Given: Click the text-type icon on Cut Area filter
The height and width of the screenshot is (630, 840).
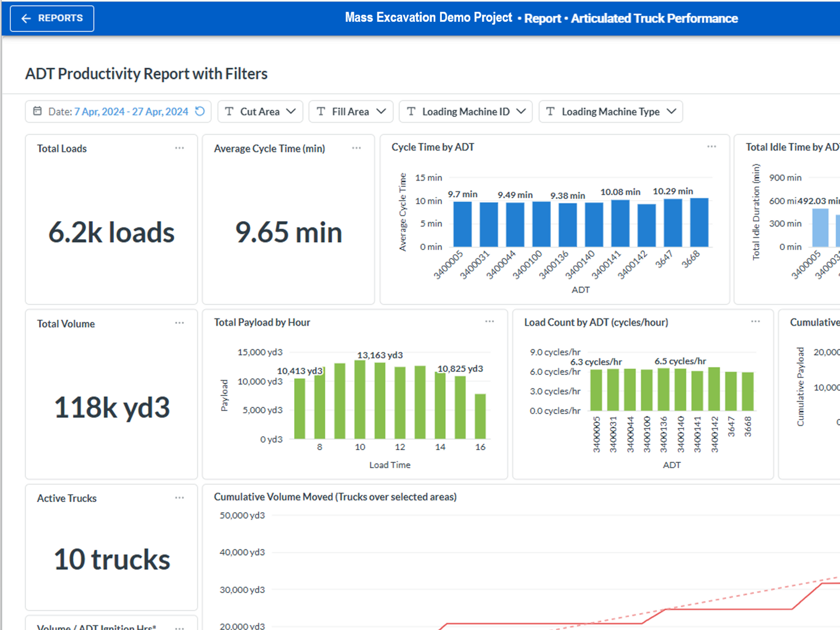Looking at the screenshot, I should pyautogui.click(x=229, y=111).
